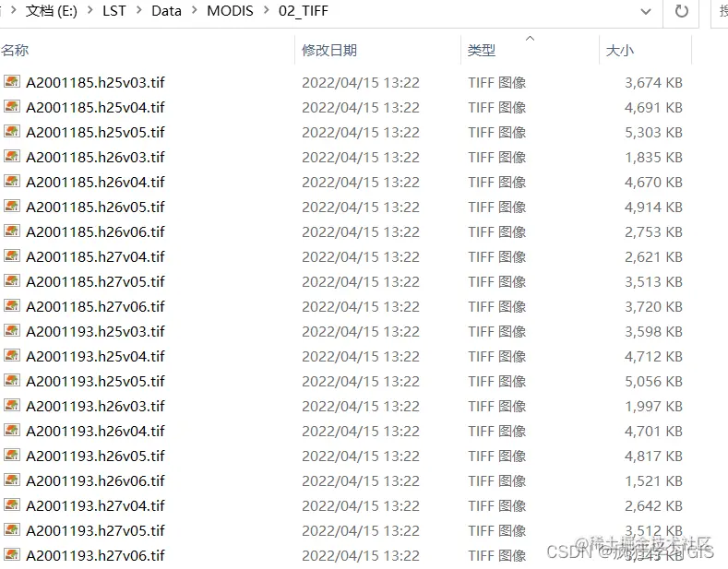728x569 pixels.
Task: Select the A2001185.h26v05.tif file icon
Action: pos(12,206)
